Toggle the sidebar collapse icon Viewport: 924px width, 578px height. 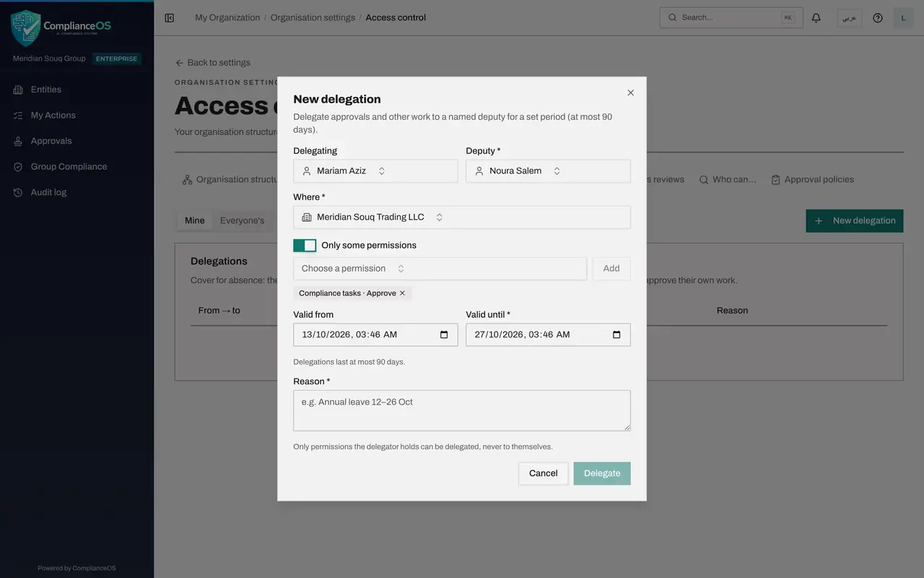170,18
